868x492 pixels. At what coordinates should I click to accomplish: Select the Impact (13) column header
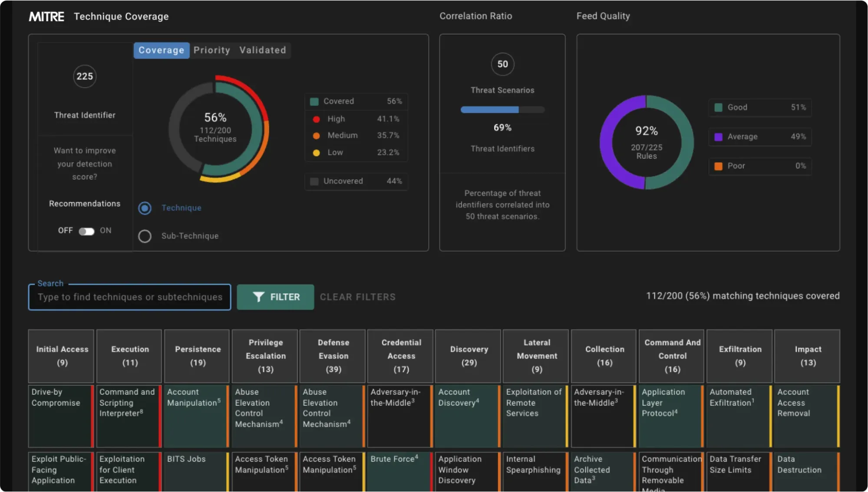coord(807,356)
